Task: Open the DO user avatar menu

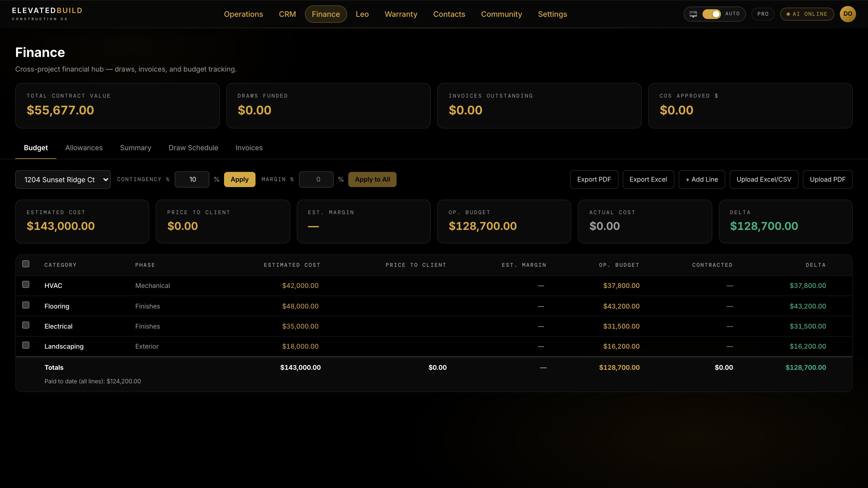Action: (847, 14)
